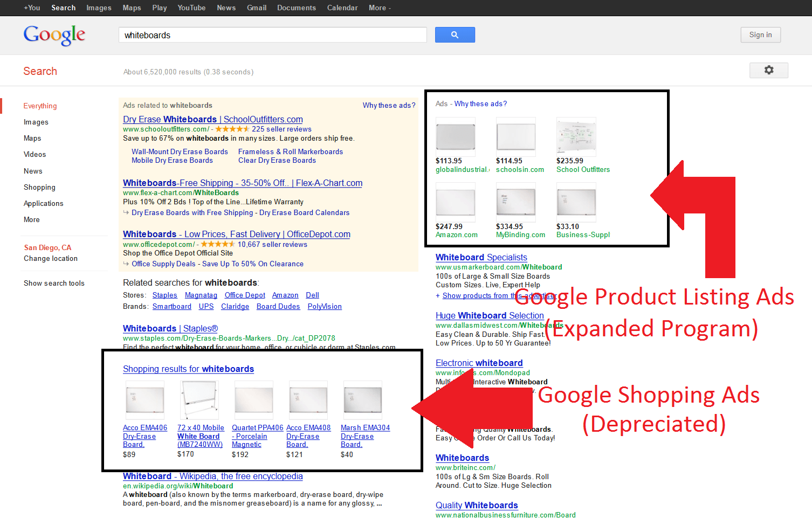Open Office Supply Deals clearance link
This screenshot has height=518, width=812.
(x=217, y=264)
